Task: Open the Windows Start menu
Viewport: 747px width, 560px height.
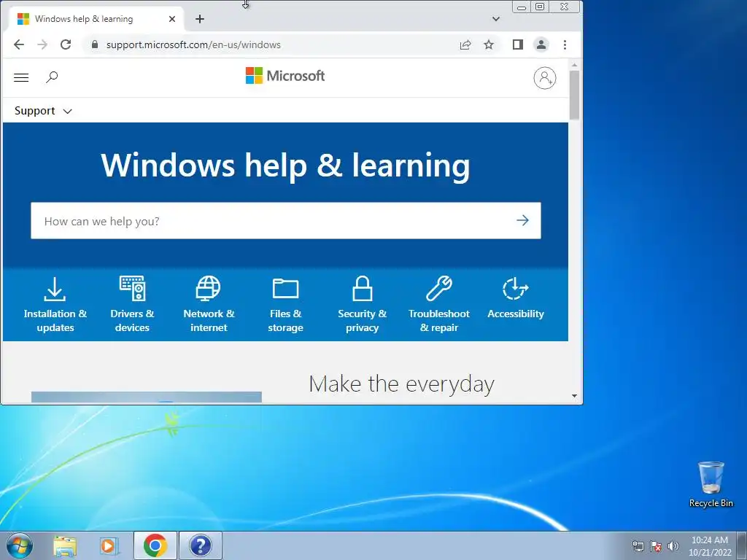Action: click(x=20, y=545)
